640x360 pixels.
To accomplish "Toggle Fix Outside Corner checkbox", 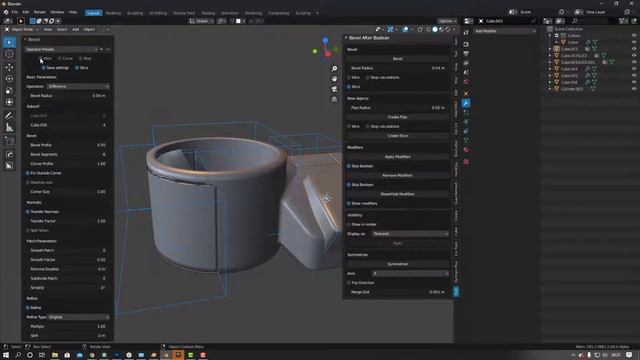I will coord(28,173).
